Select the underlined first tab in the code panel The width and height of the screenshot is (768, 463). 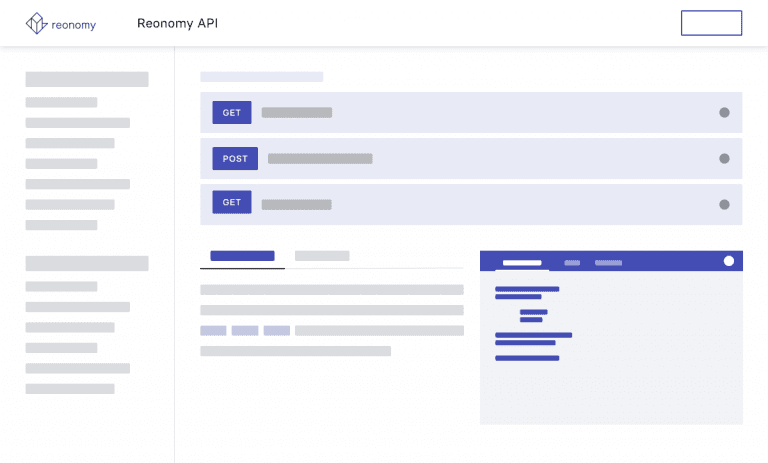pyautogui.click(x=521, y=263)
